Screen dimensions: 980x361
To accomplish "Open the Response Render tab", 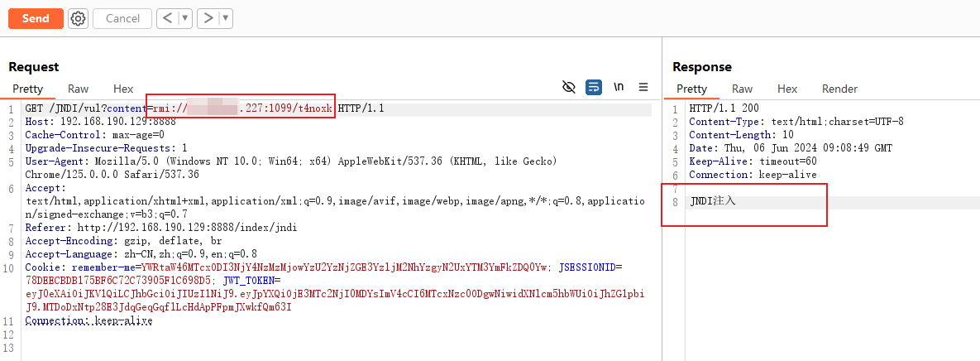I will click(839, 89).
